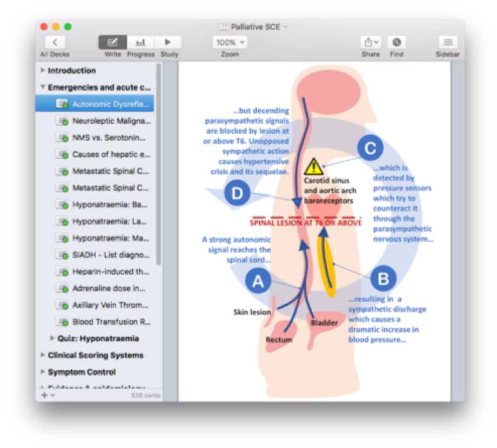497x448 pixels.
Task: Switch to Study mode
Action: [x=168, y=43]
